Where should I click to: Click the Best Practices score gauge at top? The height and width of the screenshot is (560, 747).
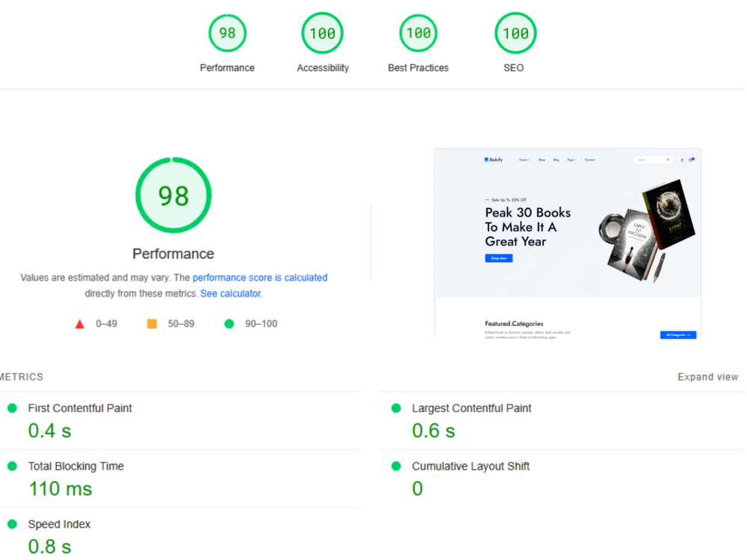418,33
